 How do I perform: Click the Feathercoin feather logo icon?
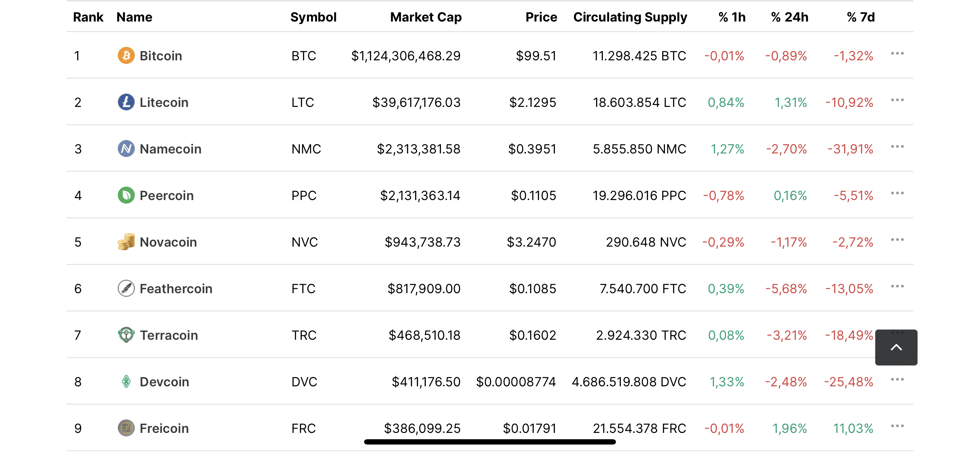[x=126, y=289]
